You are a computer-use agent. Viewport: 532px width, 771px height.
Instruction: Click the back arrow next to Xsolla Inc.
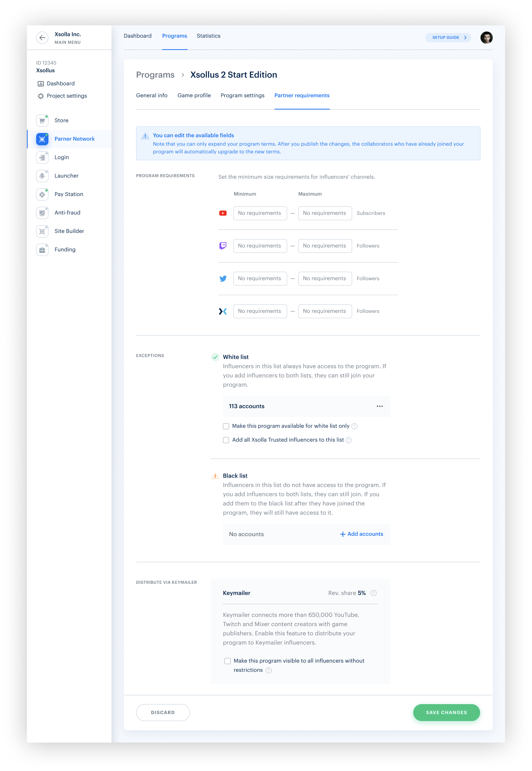tap(42, 38)
